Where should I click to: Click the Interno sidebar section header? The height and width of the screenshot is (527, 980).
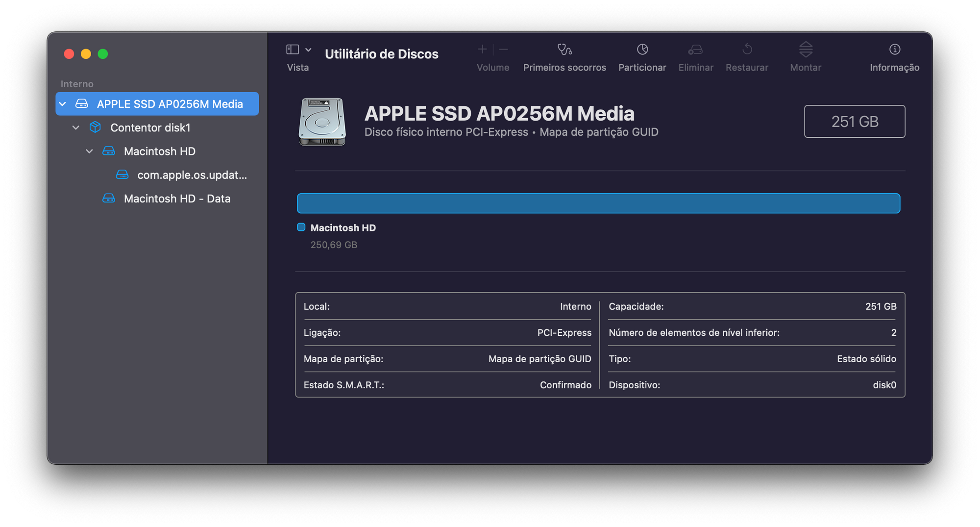[x=77, y=84]
